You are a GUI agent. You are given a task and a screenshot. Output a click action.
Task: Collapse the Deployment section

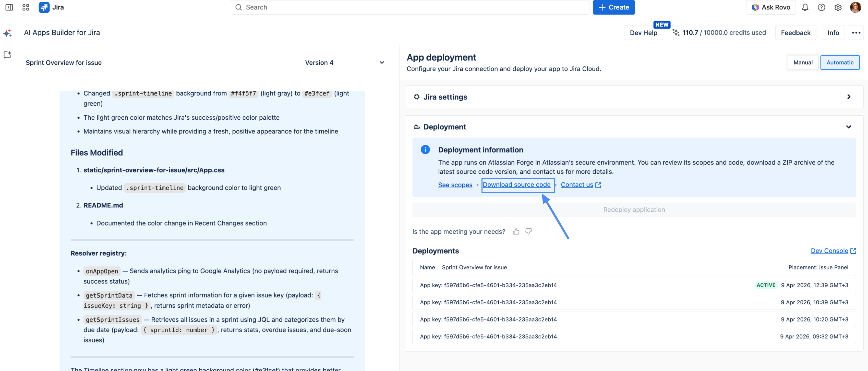click(x=848, y=127)
